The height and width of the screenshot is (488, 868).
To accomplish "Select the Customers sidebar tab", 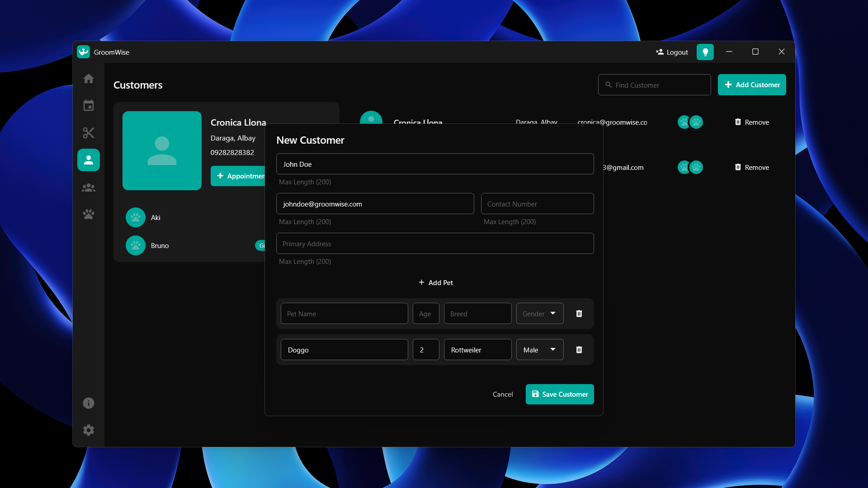I will [89, 160].
